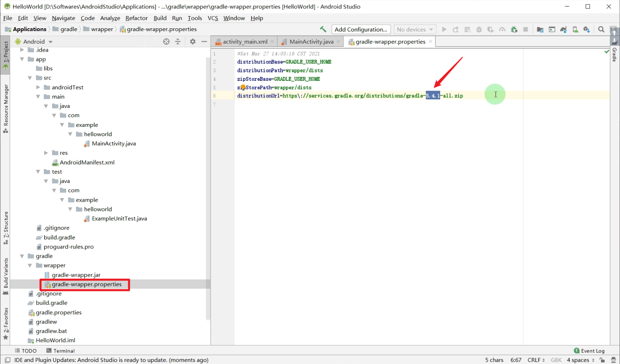
Task: Click the Add Configuration button
Action: 361,29
